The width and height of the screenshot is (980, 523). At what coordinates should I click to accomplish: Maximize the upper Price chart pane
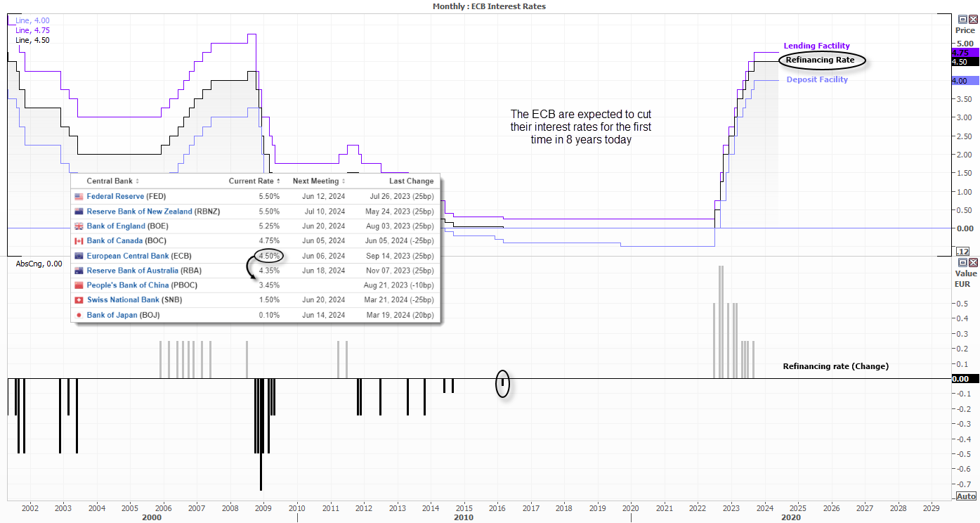(x=962, y=20)
